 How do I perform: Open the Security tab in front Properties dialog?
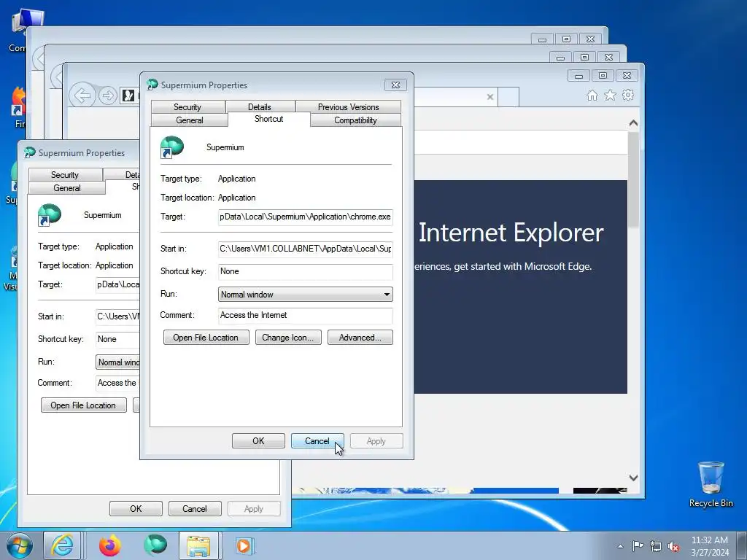coord(187,106)
